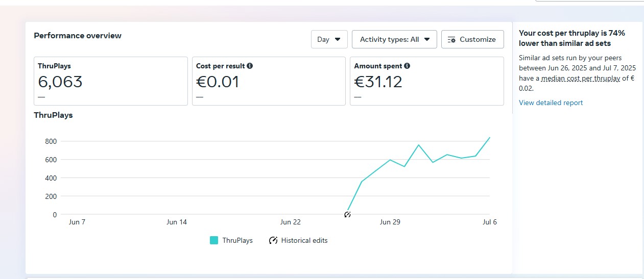Click the Customize button
This screenshot has height=279, width=644.
[472, 39]
